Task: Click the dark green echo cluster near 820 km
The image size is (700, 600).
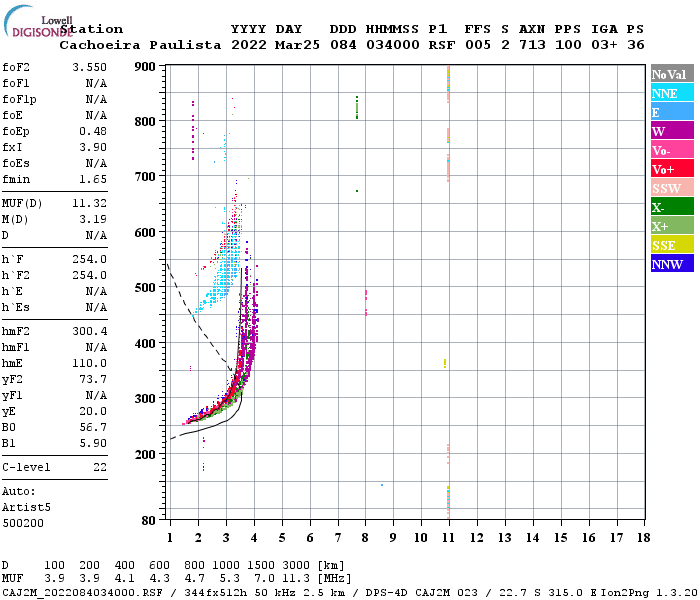Action: point(357,108)
